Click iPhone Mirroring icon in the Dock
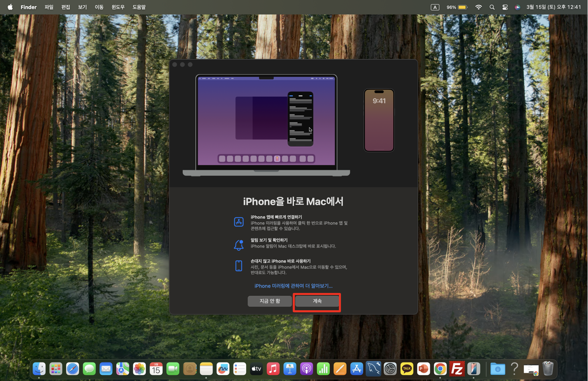The height and width of the screenshot is (381, 588). click(474, 369)
